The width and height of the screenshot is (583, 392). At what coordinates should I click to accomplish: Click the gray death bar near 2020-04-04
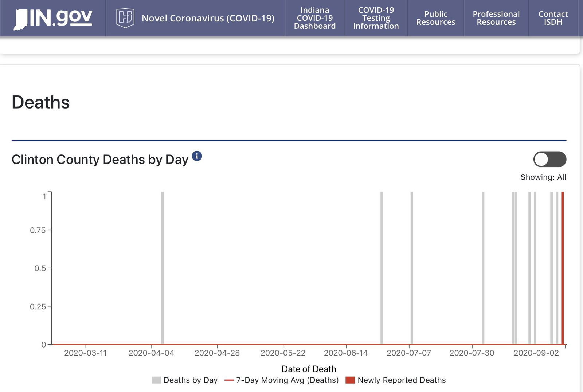pyautogui.click(x=163, y=268)
